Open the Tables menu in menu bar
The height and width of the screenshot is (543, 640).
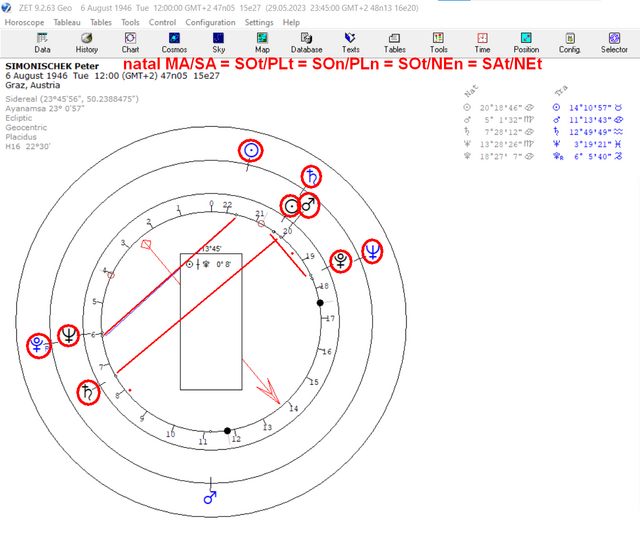pos(101,22)
